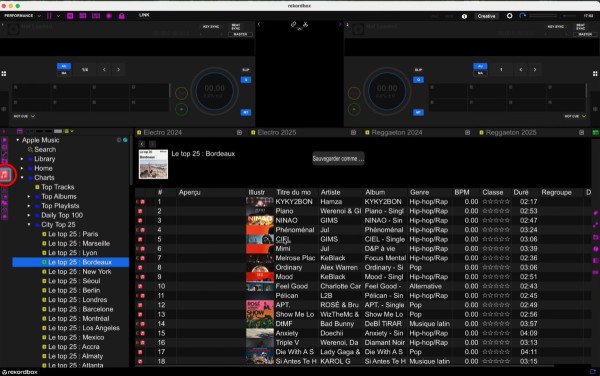Click right deck loop next arrow
Screen dimensions: 600x376
coord(535,70)
